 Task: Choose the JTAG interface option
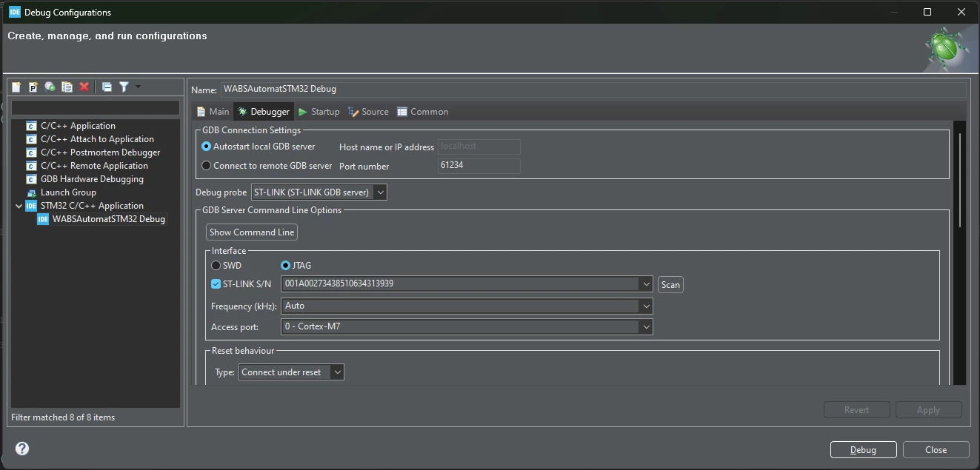click(296, 265)
